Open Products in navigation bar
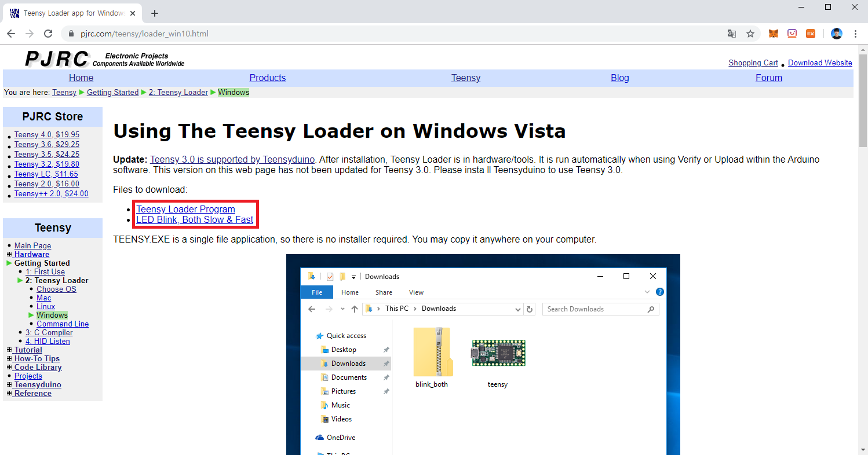 (x=268, y=78)
